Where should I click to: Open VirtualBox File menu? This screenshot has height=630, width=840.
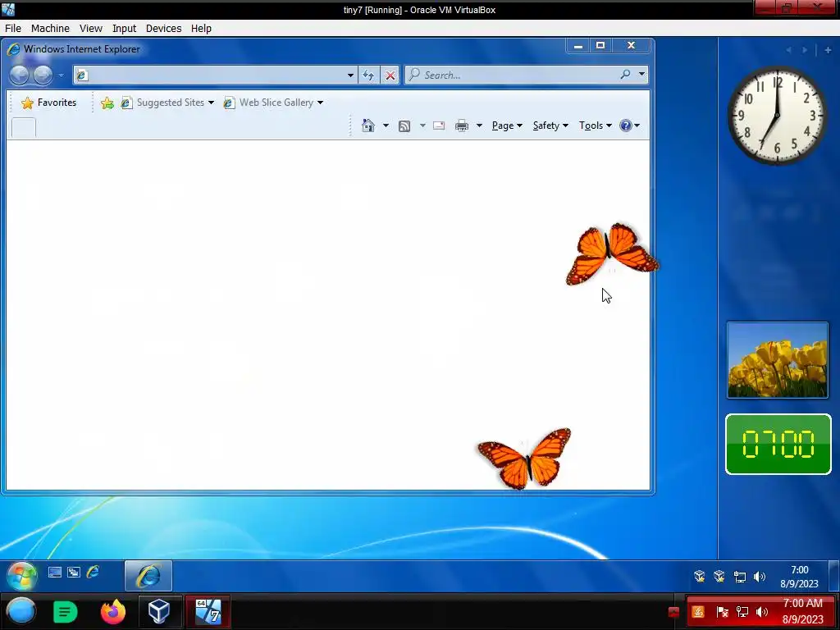pos(13,29)
